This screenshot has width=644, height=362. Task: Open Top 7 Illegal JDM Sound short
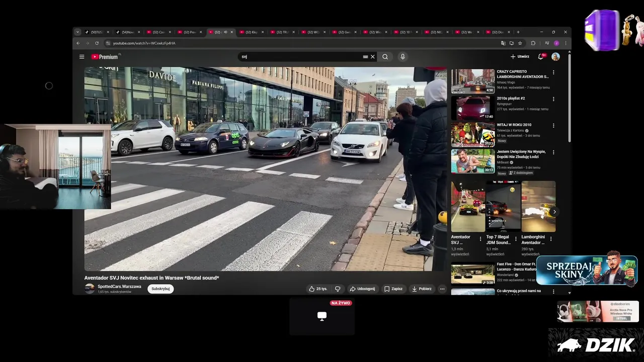(503, 206)
